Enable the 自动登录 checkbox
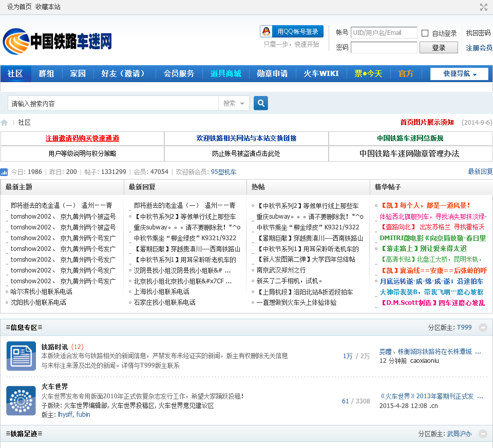The height and width of the screenshot is (448, 493). pyautogui.click(x=425, y=33)
